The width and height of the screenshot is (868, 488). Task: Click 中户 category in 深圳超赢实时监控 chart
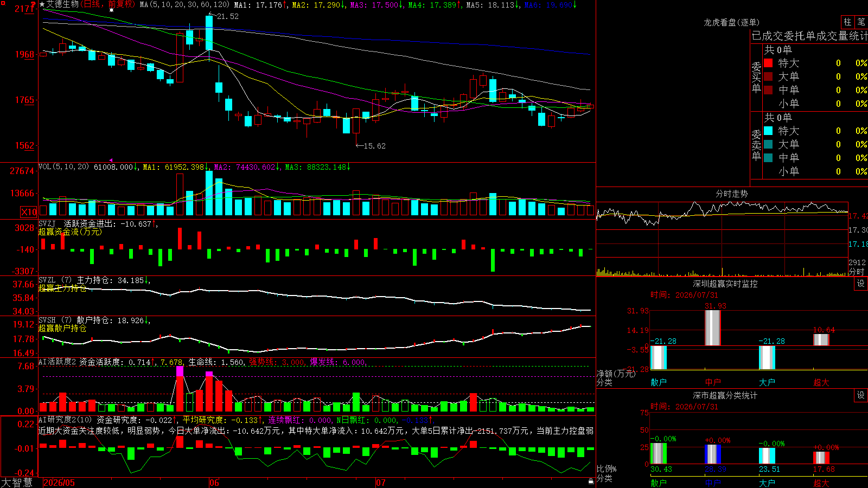(x=713, y=382)
